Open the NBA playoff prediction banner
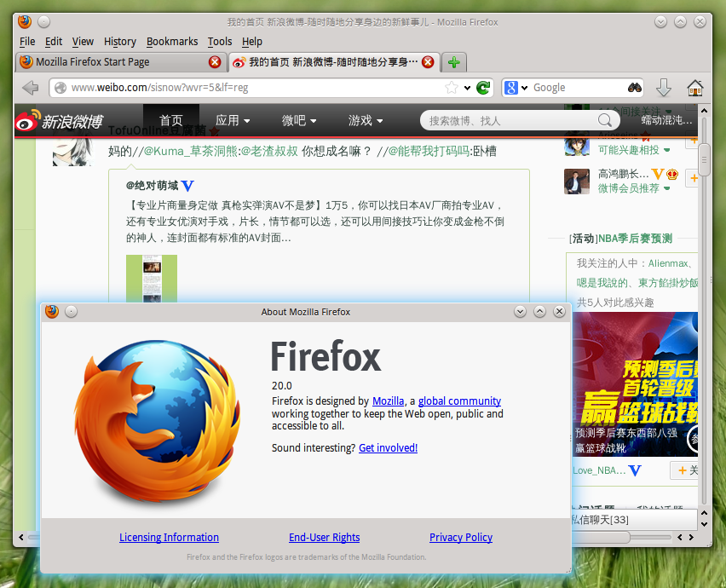This screenshot has width=726, height=588. 636,384
